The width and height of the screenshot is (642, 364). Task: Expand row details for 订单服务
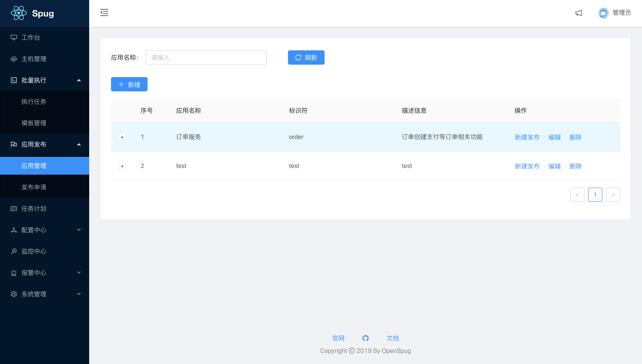point(122,137)
